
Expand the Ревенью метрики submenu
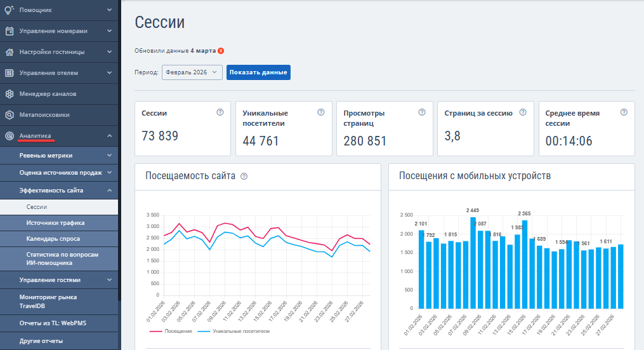click(x=109, y=155)
